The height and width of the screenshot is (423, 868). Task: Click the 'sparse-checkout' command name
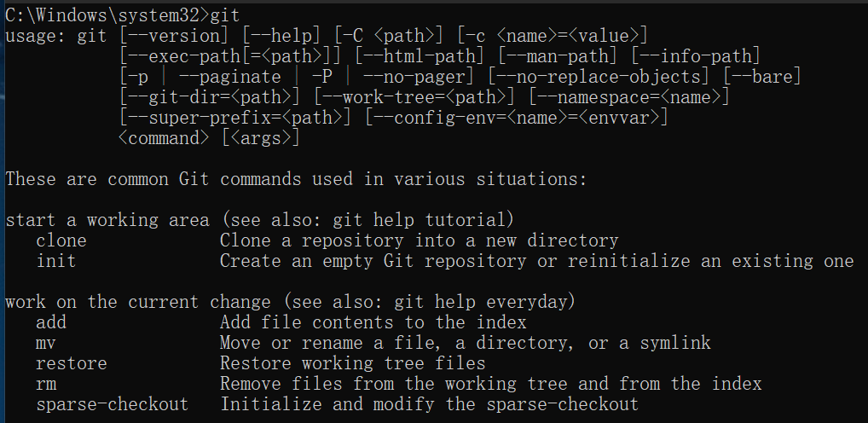coord(113,404)
